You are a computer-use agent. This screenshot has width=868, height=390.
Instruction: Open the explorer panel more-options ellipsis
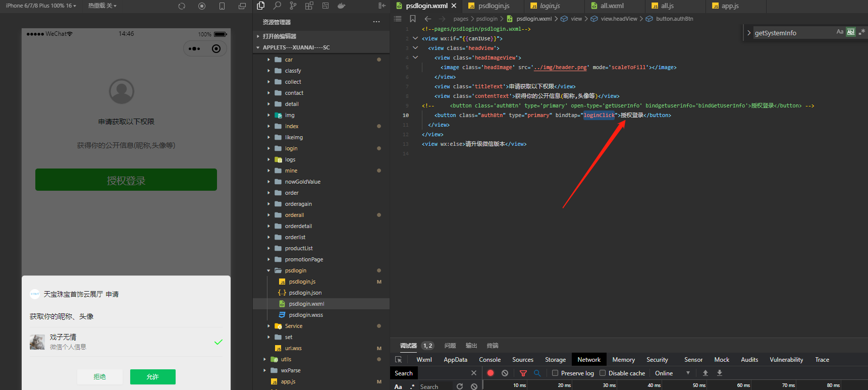point(376,22)
